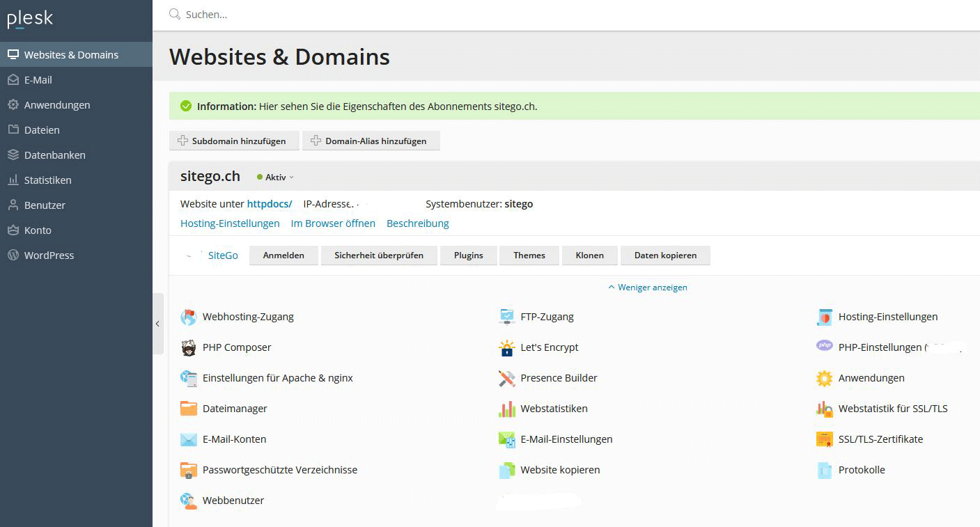The image size is (980, 527).
Task: Click the Webhosting-Zugang globe icon
Action: click(189, 317)
